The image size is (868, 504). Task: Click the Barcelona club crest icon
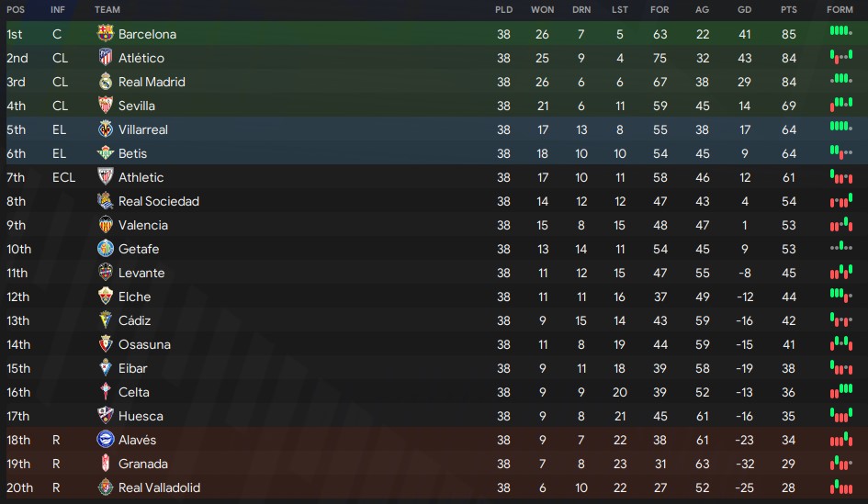(x=106, y=34)
